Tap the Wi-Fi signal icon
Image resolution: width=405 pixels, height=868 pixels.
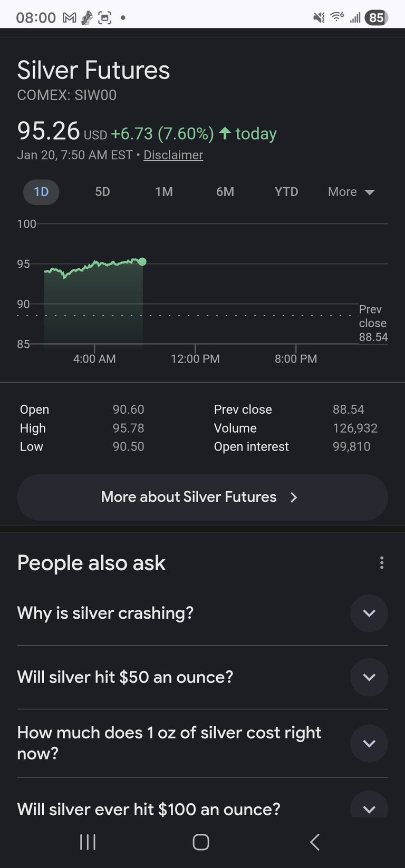coord(337,17)
